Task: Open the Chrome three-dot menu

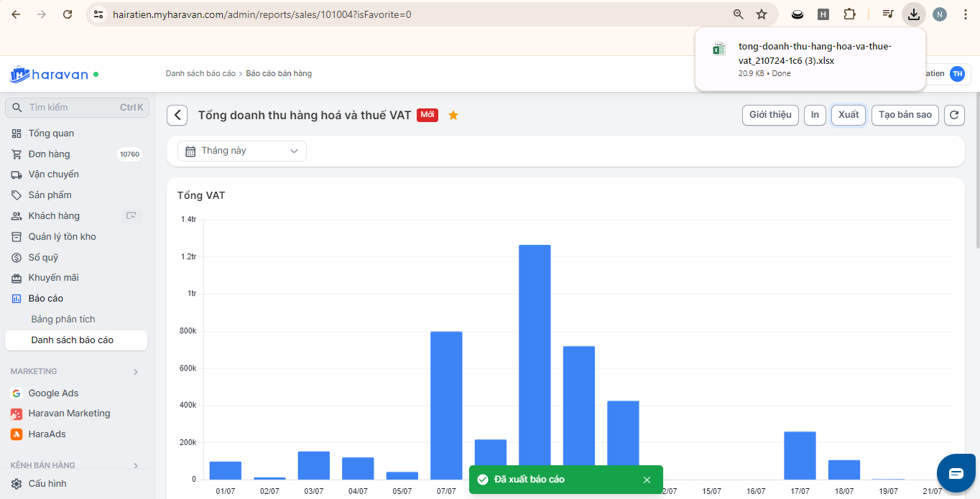Action: [964, 14]
